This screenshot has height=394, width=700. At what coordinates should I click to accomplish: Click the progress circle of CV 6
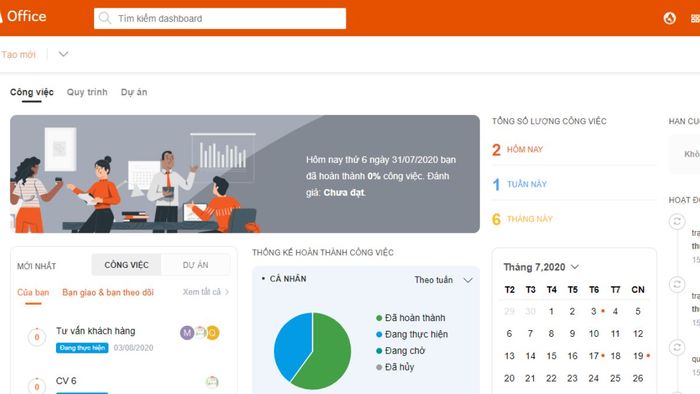[x=37, y=386]
